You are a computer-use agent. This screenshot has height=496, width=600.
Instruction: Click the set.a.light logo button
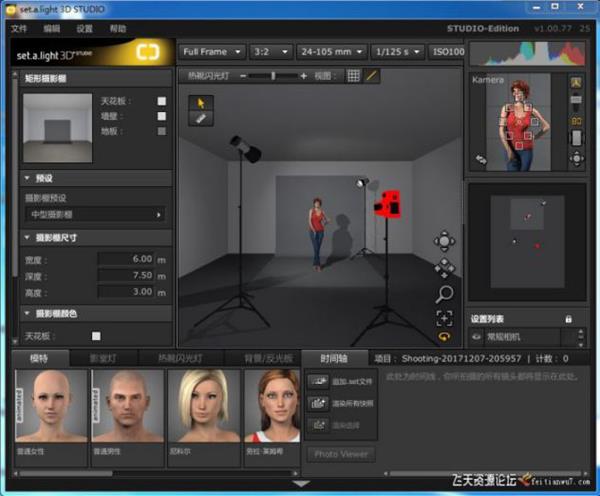pyautogui.click(x=148, y=51)
